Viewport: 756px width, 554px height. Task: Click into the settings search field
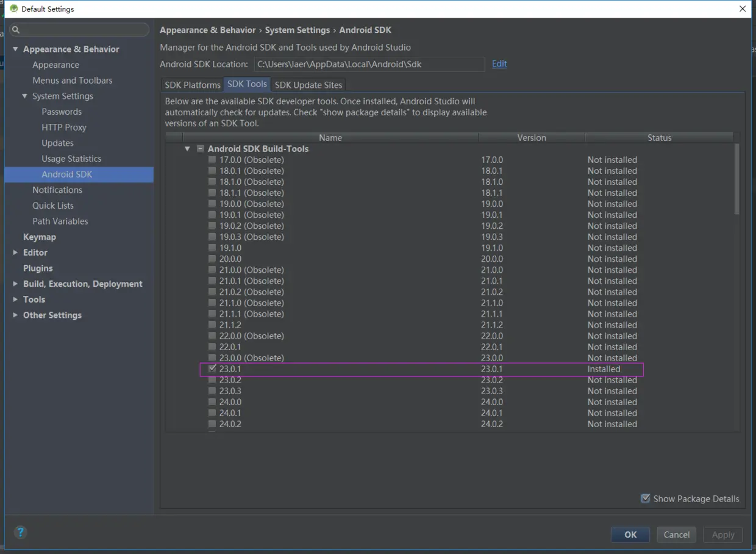pos(79,29)
